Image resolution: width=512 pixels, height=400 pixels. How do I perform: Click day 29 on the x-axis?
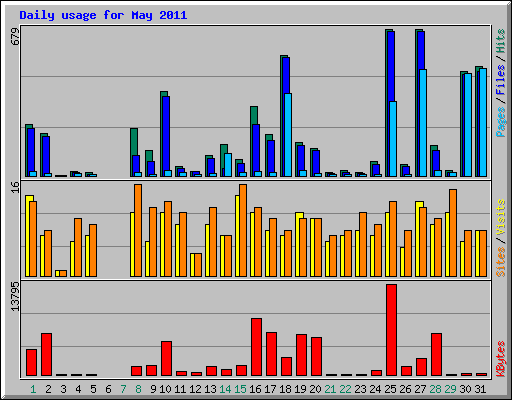(450, 389)
